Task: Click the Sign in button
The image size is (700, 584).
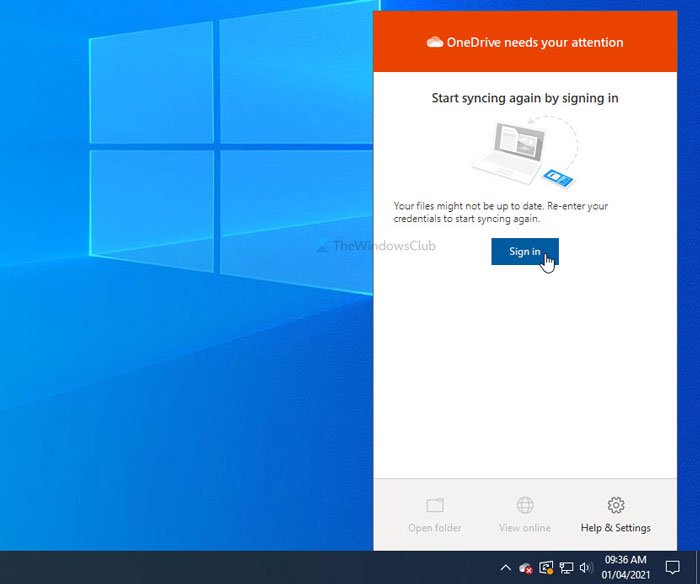Action: 525,251
